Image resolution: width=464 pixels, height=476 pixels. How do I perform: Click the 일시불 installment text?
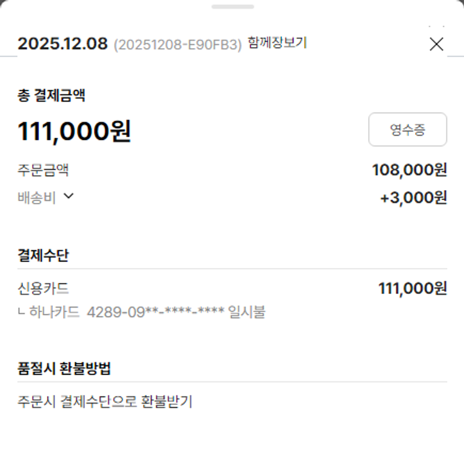click(247, 312)
